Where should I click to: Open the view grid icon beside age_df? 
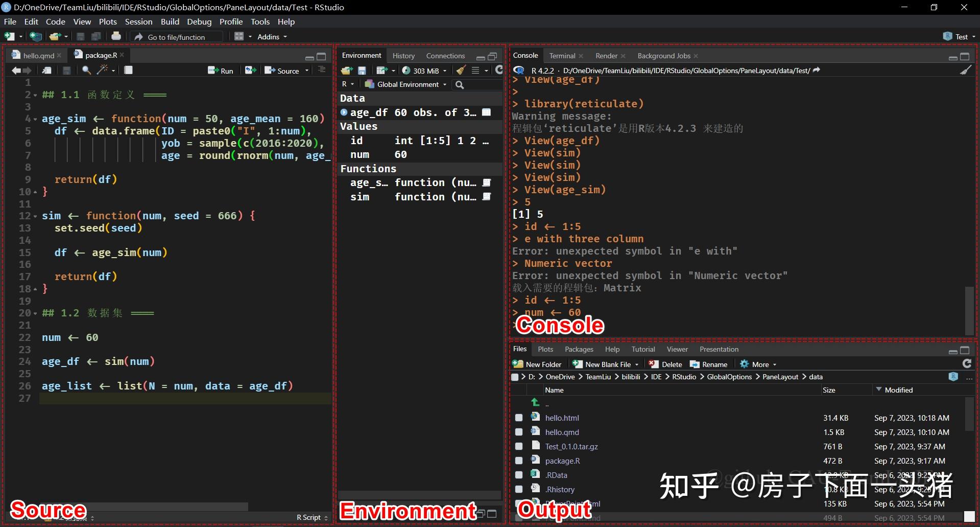486,112
